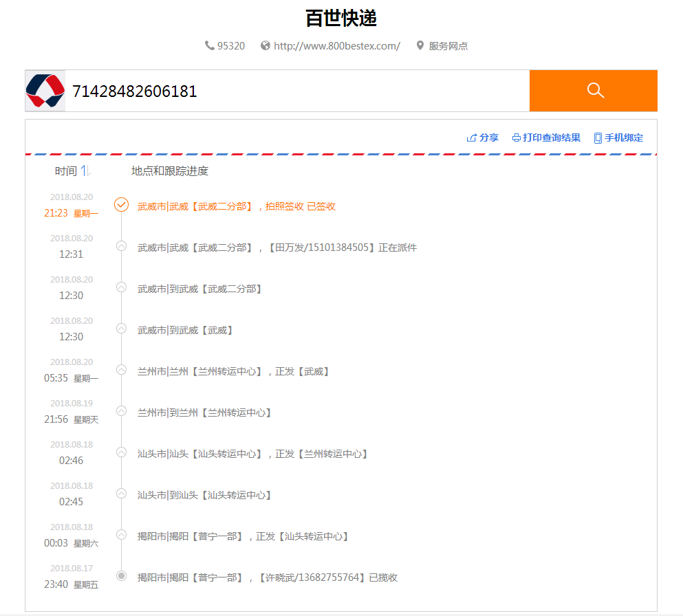This screenshot has width=683, height=616.
Task: Click the 许晓武/13682755764 已揽收 entry
Action: (268, 577)
